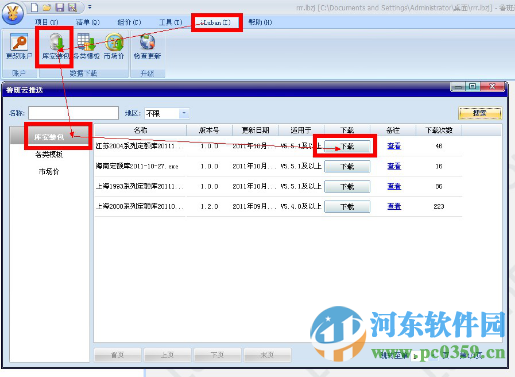This screenshot has height=377, width=515.
Task: Open 查看 link for 上海2000 row
Action: tap(394, 206)
